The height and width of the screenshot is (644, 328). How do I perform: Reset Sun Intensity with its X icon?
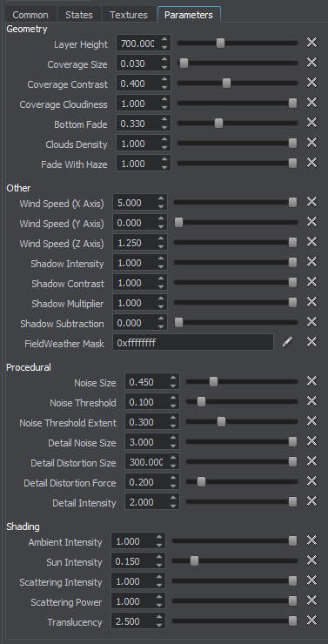(x=312, y=560)
